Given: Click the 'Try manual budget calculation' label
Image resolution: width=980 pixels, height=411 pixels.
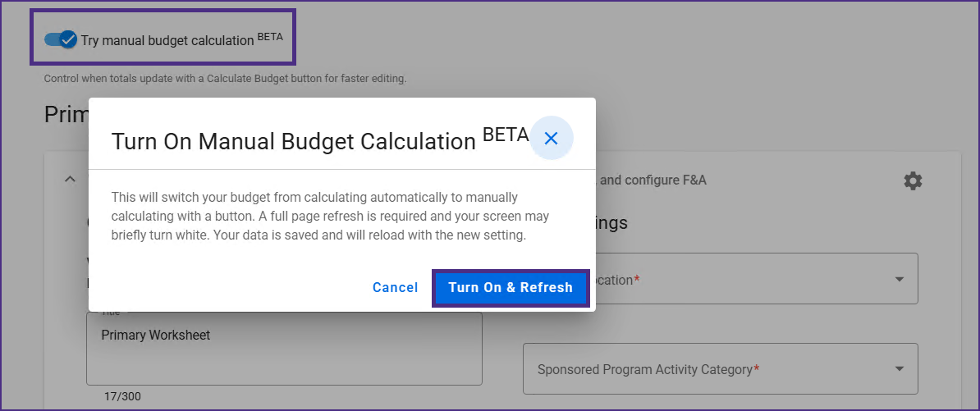Looking at the screenshot, I should tap(167, 40).
